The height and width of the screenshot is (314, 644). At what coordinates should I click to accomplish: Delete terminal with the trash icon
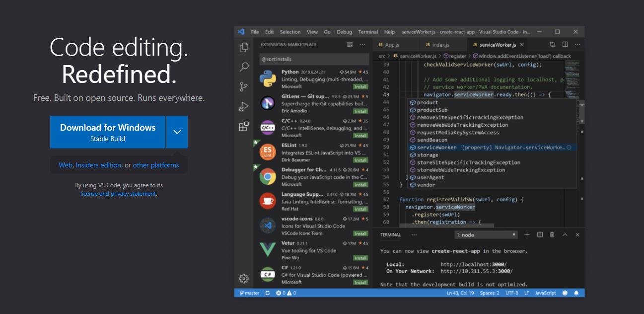point(552,235)
